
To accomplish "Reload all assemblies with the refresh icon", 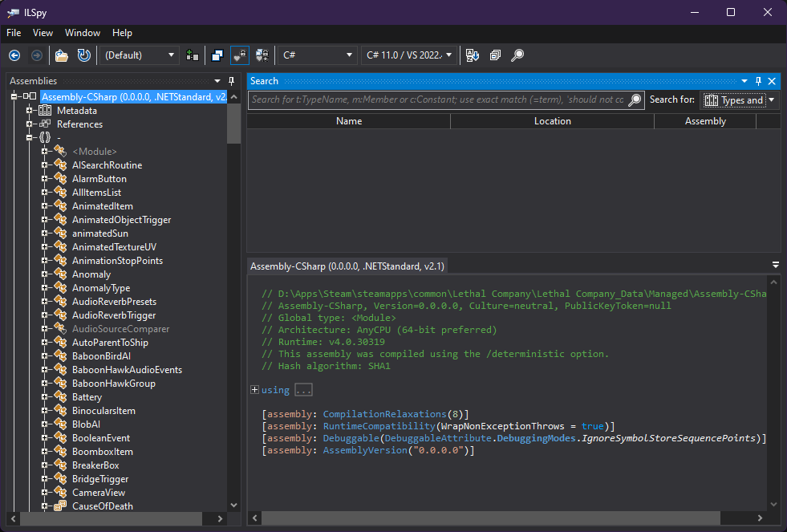I will point(83,55).
